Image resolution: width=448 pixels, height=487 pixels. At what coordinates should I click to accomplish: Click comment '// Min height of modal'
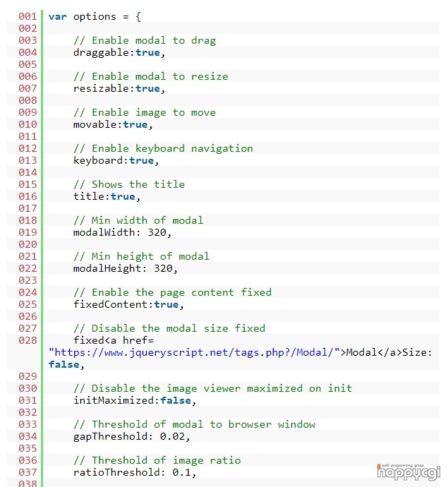point(141,256)
